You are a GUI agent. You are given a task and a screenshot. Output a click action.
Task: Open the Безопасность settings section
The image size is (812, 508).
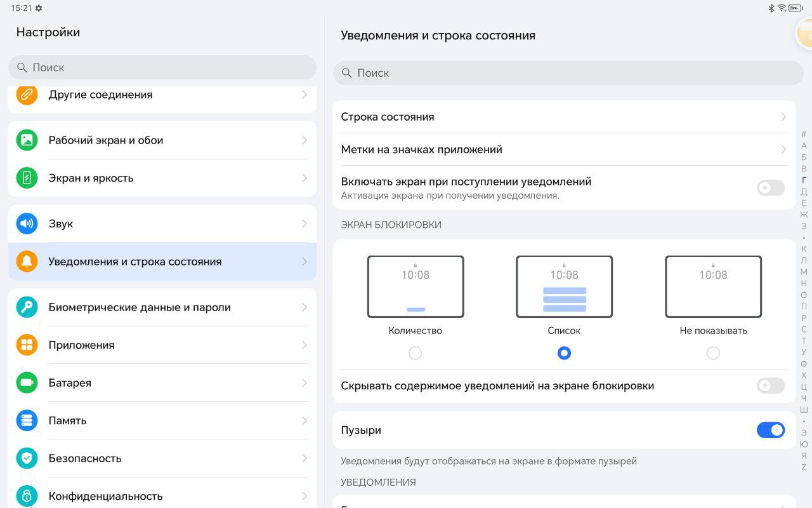coord(162,458)
